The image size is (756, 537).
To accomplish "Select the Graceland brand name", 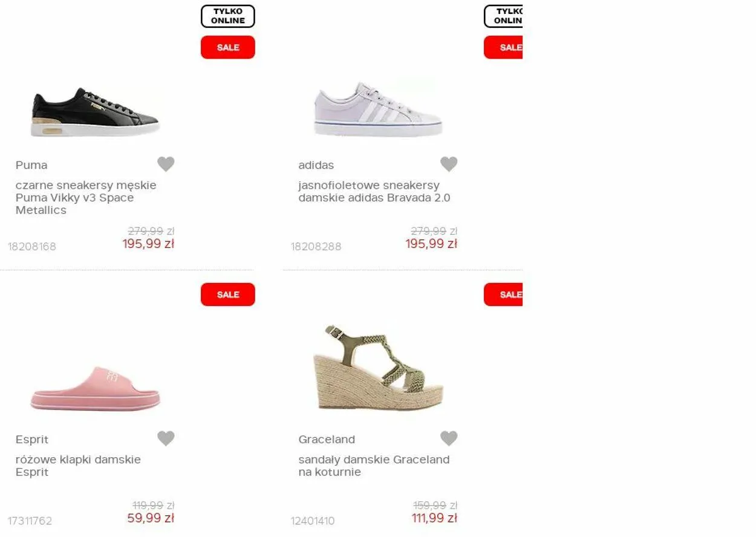I will 327,440.
